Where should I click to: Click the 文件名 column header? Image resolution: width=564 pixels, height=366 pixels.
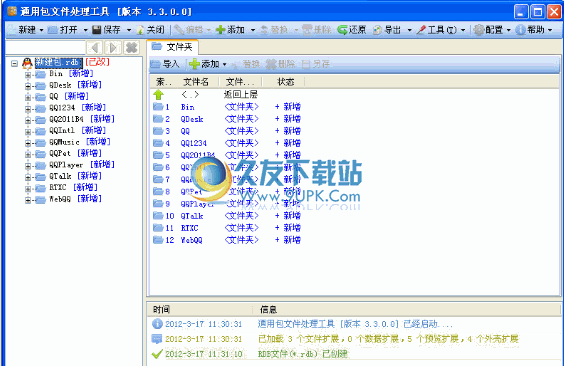click(196, 82)
